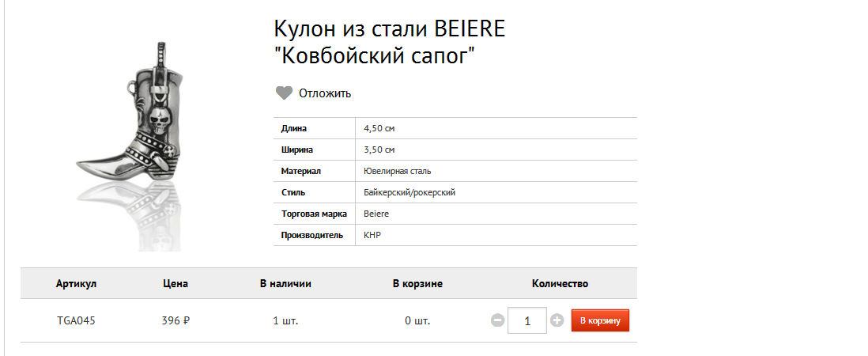This screenshot has height=356, width=868.
Task: Click the 'Ювелирная сталь' material value
Action: (x=398, y=172)
